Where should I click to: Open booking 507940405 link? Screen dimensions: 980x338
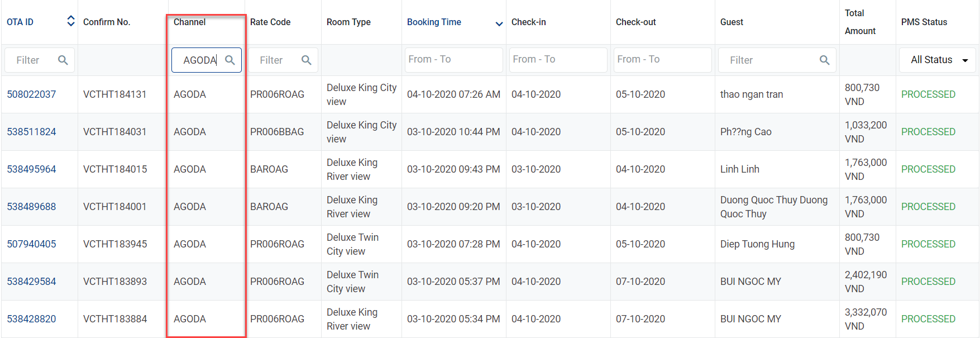point(31,244)
